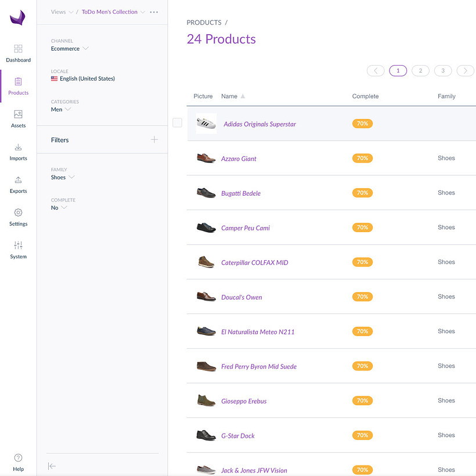
Task: Open the Dashboard from the sidebar
Action: tap(18, 53)
